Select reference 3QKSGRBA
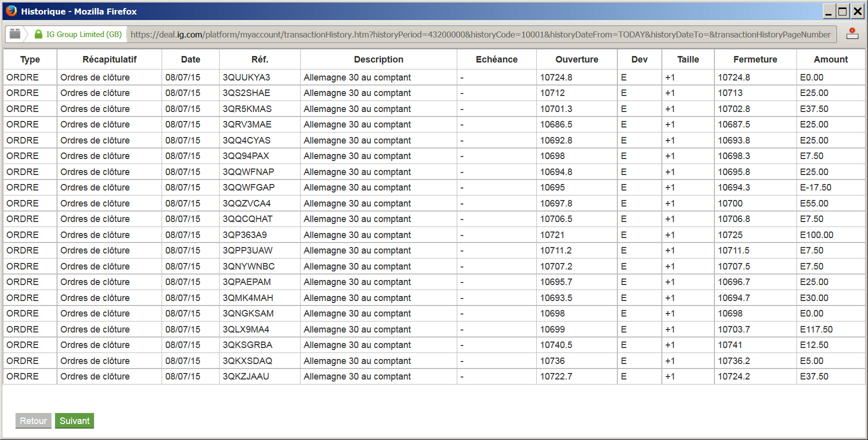The image size is (868, 440). (248, 345)
